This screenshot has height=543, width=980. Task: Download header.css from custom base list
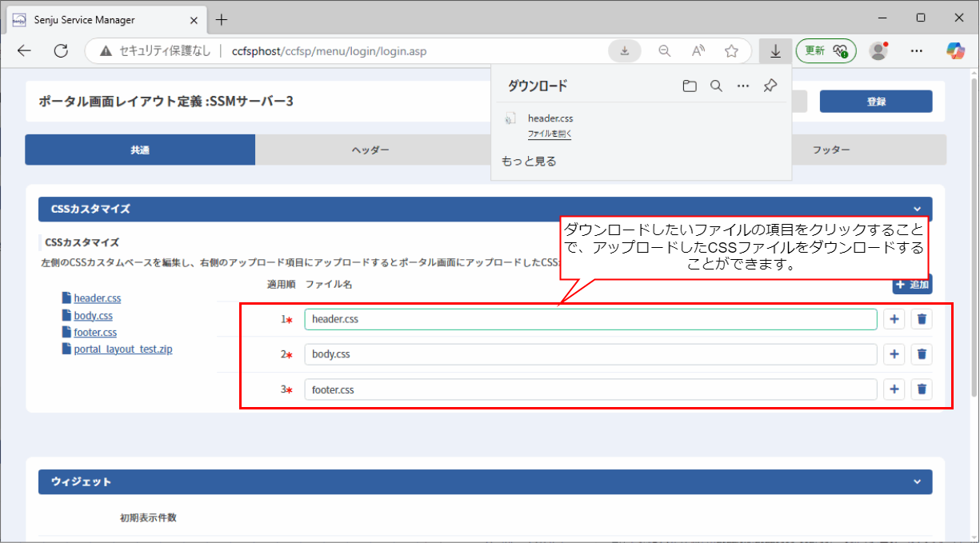(x=98, y=298)
